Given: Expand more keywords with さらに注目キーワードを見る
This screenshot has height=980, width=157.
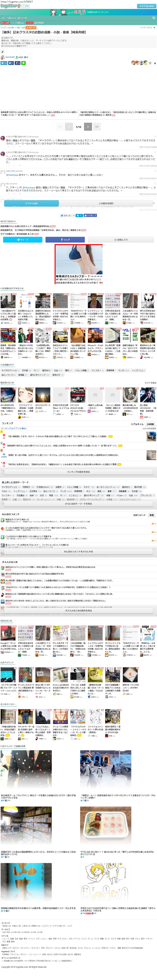Looking at the screenshot, I should (78, 503).
